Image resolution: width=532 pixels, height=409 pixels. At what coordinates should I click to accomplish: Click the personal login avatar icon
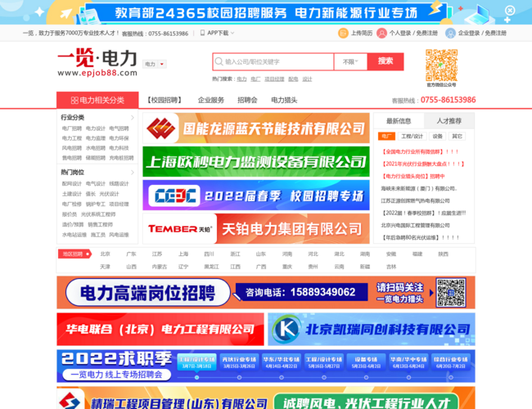pyautogui.click(x=381, y=34)
